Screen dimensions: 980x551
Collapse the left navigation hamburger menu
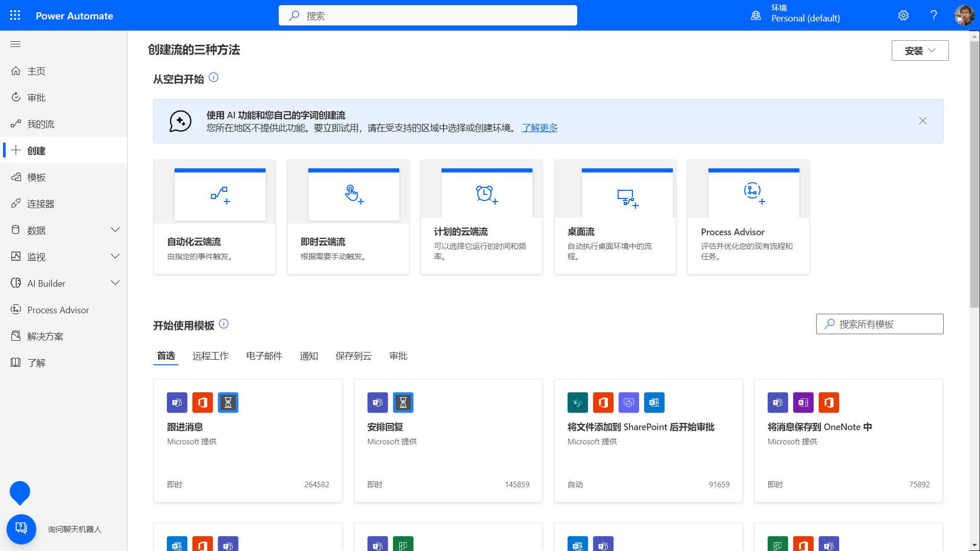[15, 44]
